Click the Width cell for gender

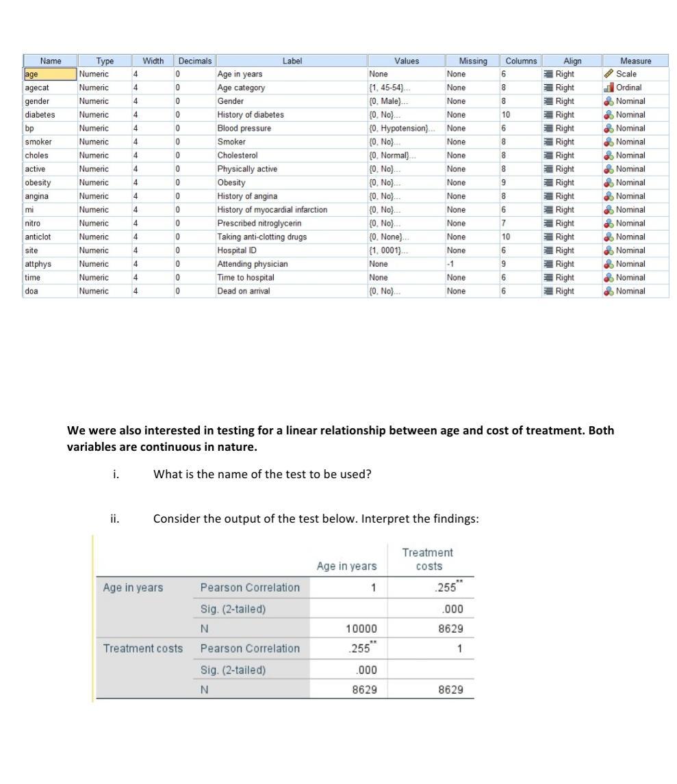(151, 101)
